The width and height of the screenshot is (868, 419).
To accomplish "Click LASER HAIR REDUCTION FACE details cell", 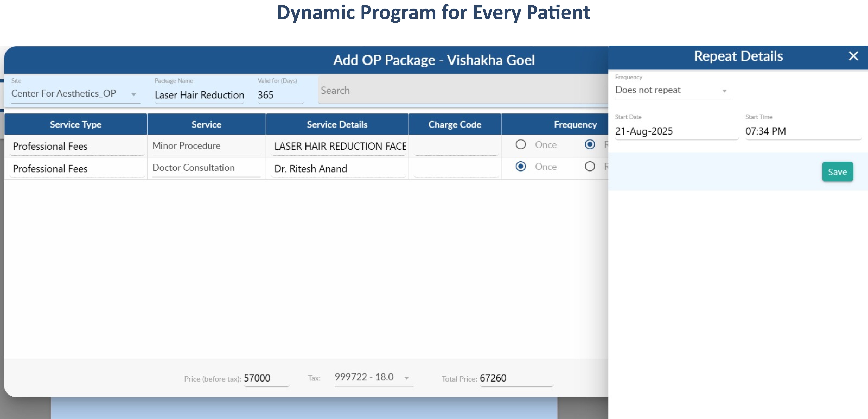I will [339, 146].
